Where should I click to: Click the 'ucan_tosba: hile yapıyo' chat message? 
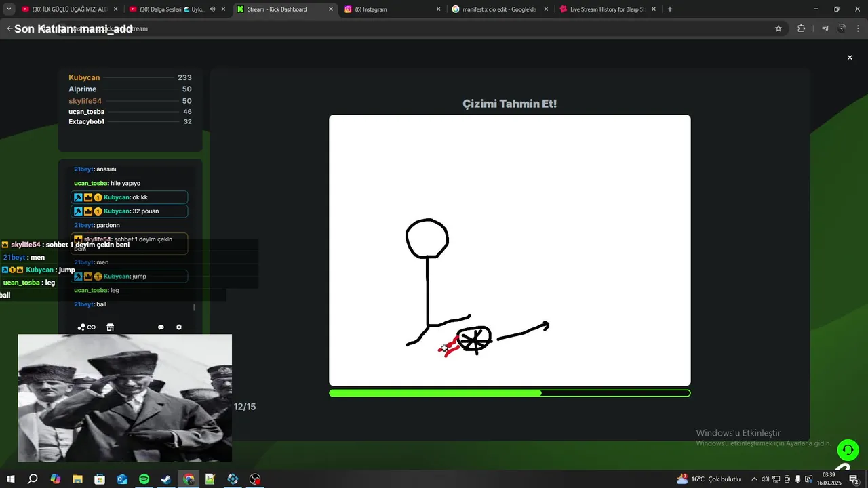click(x=107, y=183)
